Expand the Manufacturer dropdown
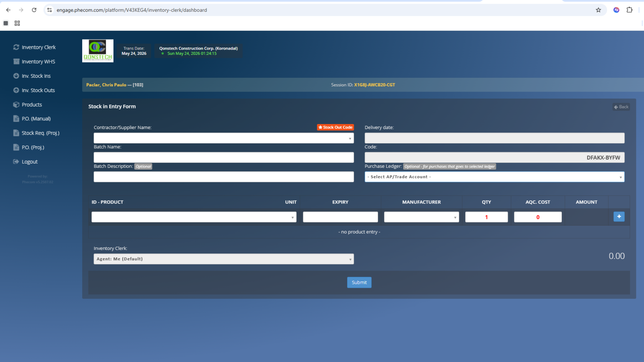This screenshot has height=362, width=644. (421, 217)
